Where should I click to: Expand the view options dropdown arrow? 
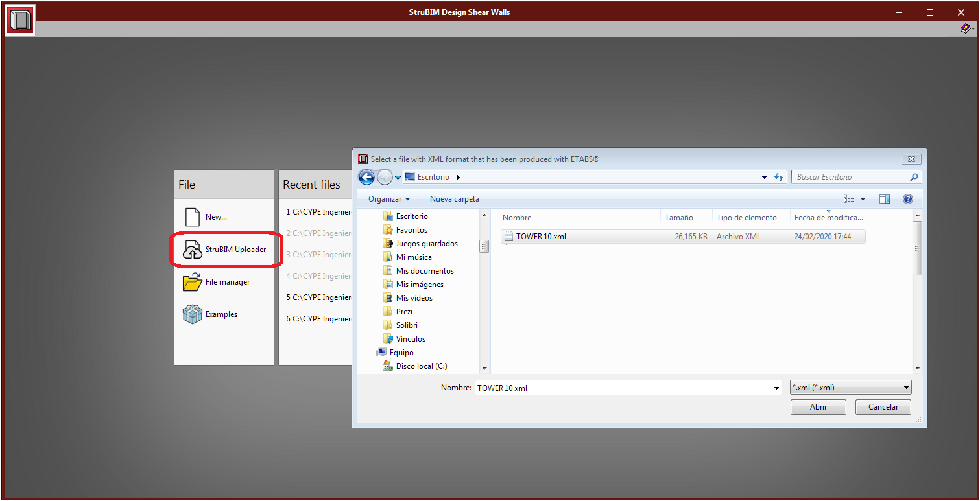click(x=863, y=199)
